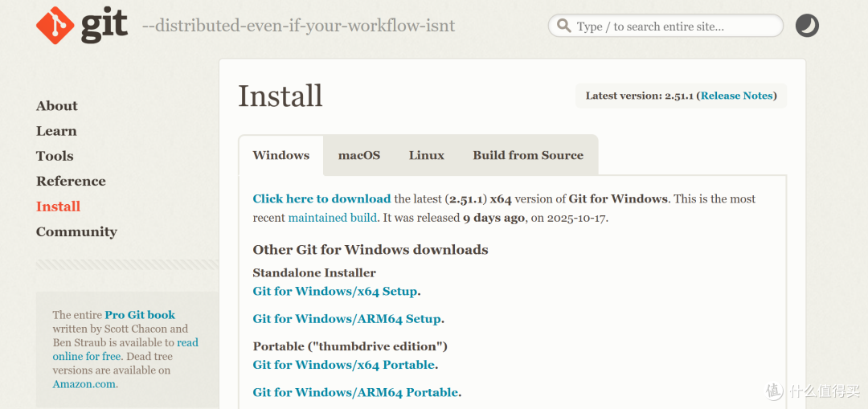Download Git for Windows/ARM64 Setup
The image size is (868, 409).
click(x=347, y=319)
